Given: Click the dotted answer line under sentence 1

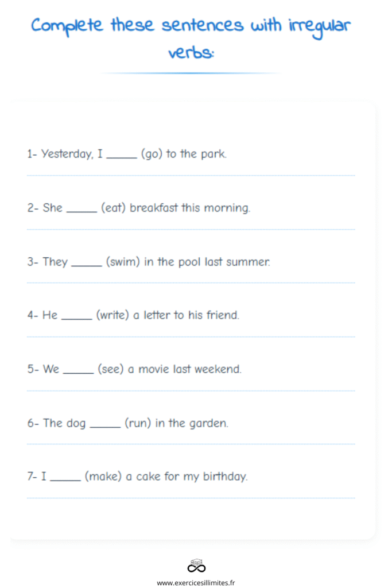Looking at the screenshot, I should coord(191,176).
